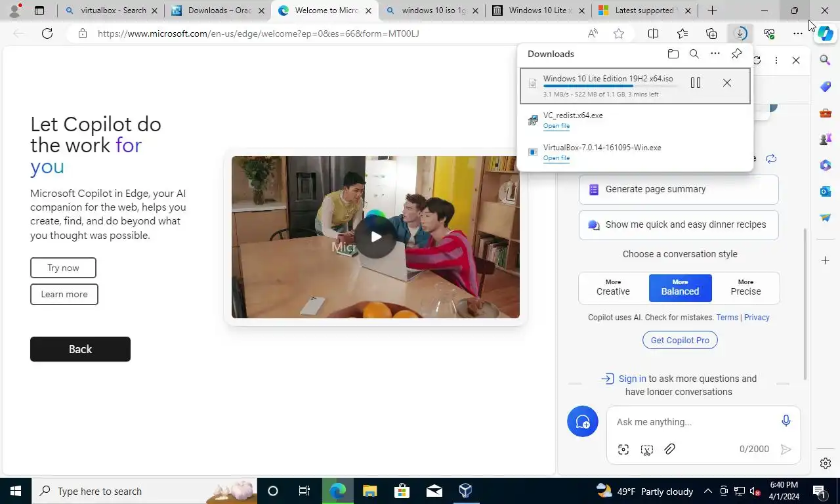
Task: Open Windows Start menu
Action: [16, 491]
